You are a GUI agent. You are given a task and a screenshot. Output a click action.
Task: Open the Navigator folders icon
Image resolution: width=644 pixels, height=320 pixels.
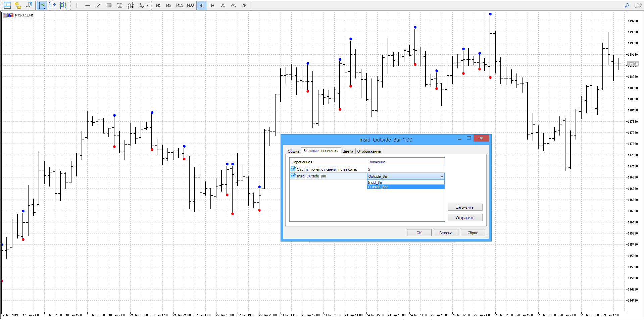[18, 5]
